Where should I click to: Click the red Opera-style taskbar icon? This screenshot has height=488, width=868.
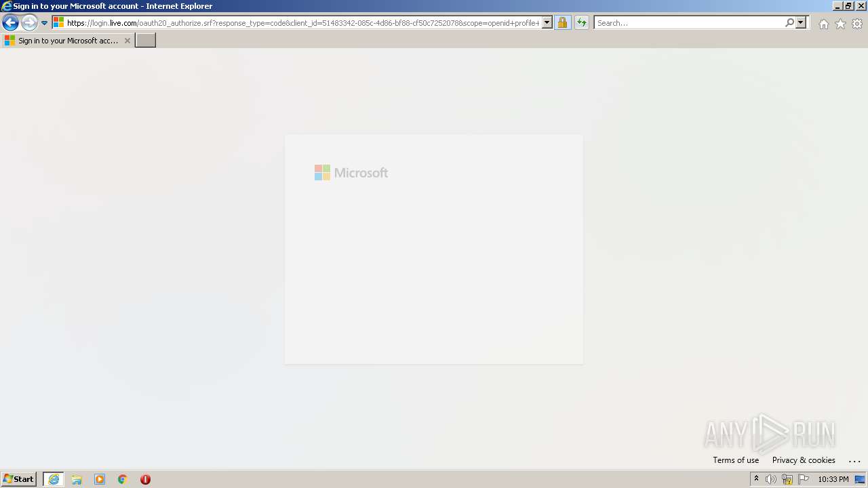145,479
